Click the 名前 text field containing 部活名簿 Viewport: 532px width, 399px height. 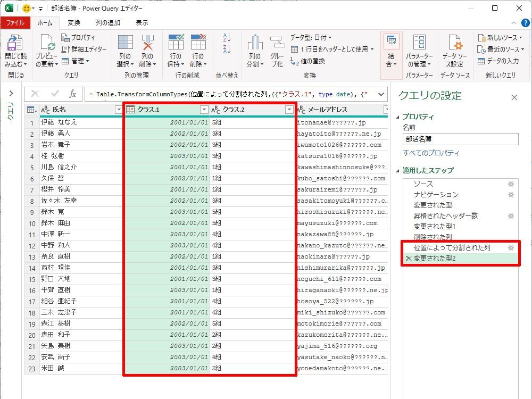click(460, 139)
